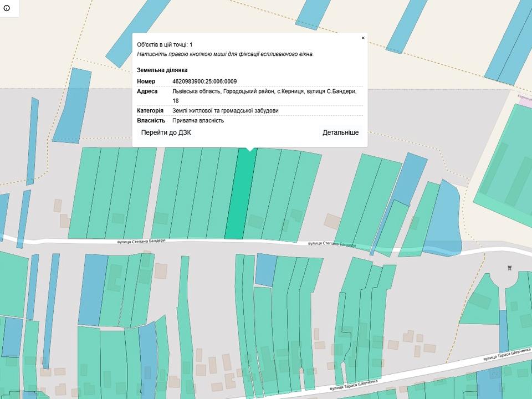Click the address text mentioning с.Керниця

tap(264, 91)
